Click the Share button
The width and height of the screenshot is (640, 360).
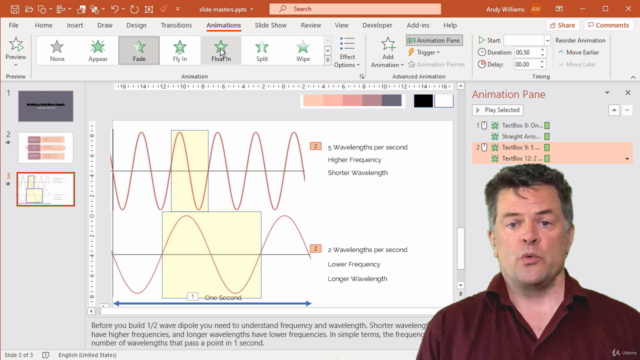point(562,25)
